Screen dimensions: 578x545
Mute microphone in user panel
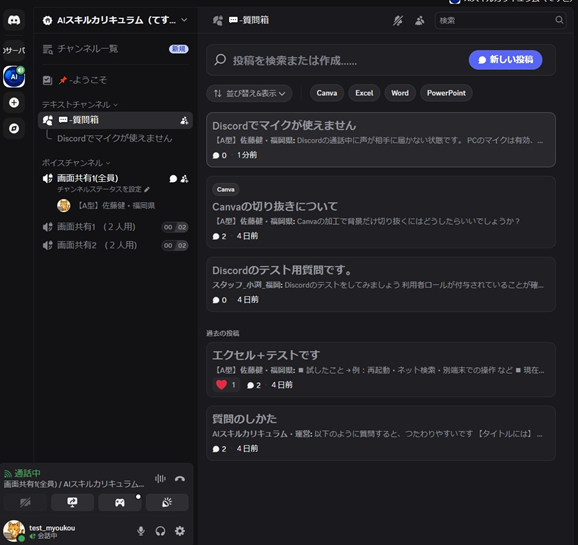(x=141, y=531)
